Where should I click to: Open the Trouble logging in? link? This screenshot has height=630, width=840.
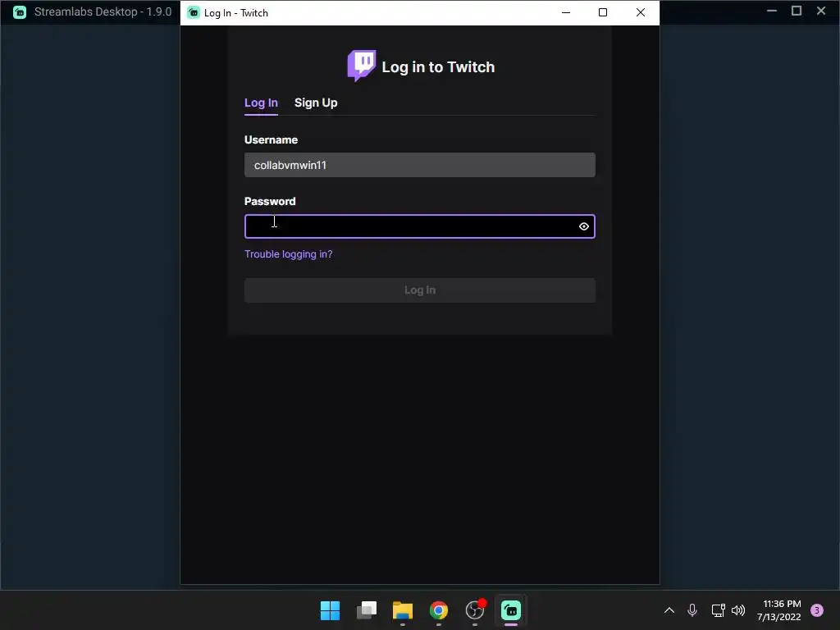click(288, 254)
